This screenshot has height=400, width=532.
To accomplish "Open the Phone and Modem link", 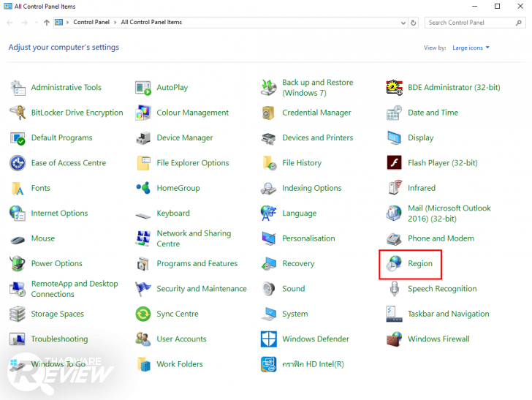I will tap(441, 238).
